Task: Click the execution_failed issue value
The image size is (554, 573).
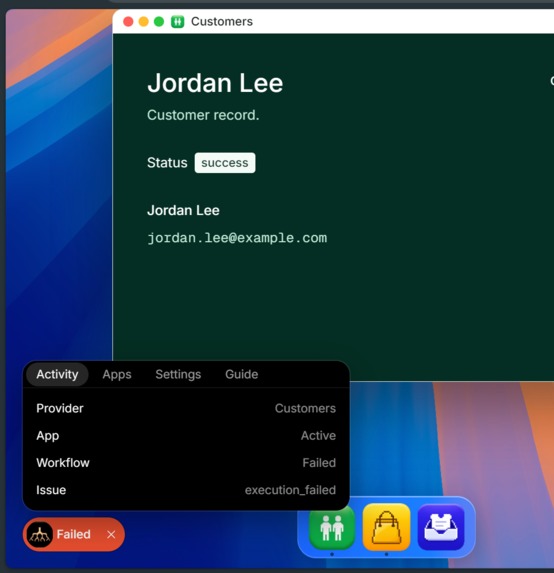Action: (290, 490)
